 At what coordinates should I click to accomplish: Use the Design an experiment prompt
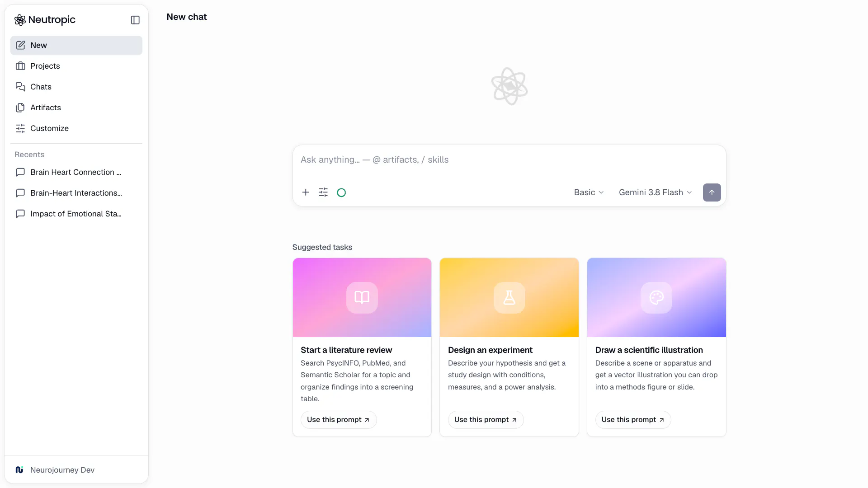pos(486,420)
